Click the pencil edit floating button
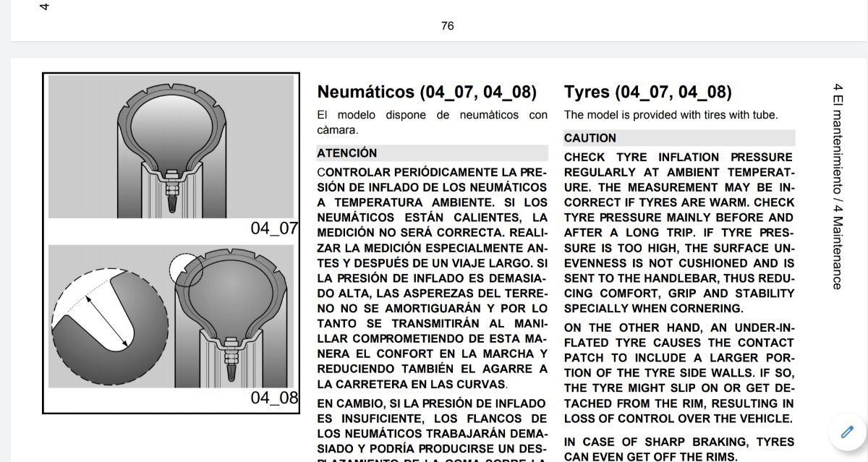Screen dimensions: 868x462 pyautogui.click(x=847, y=432)
